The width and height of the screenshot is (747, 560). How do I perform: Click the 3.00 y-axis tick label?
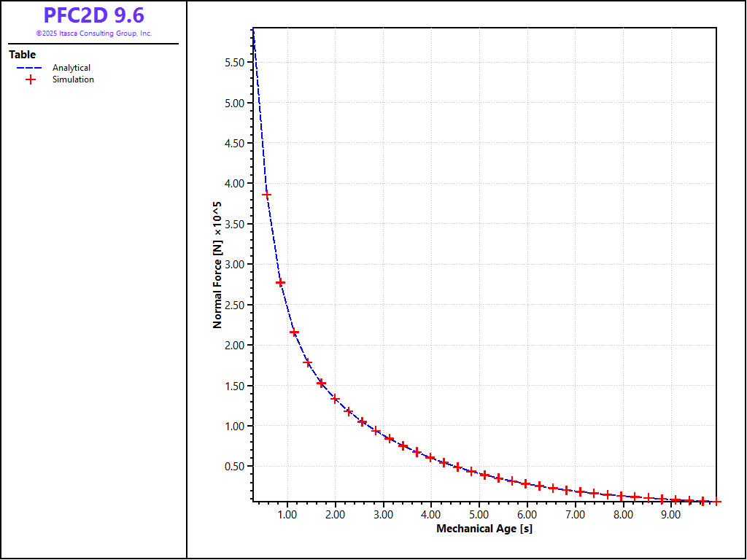click(233, 265)
